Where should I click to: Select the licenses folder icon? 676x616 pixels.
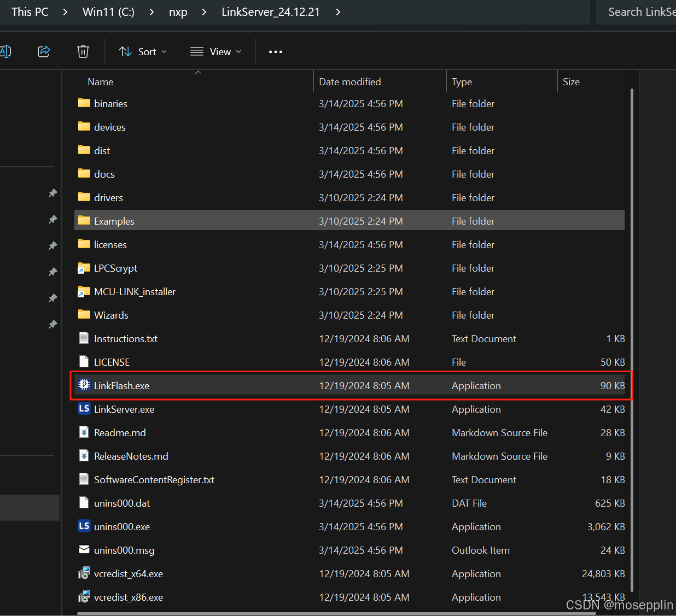(84, 244)
